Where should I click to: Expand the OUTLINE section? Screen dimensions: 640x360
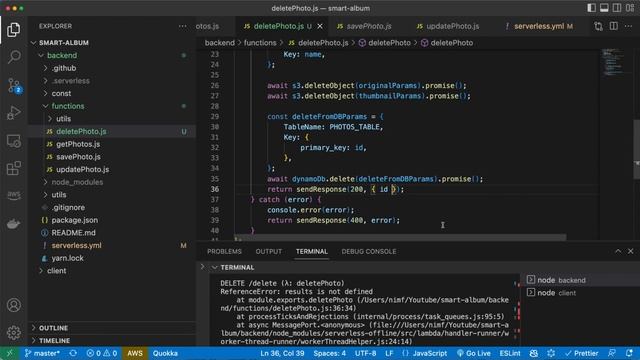click(112, 328)
